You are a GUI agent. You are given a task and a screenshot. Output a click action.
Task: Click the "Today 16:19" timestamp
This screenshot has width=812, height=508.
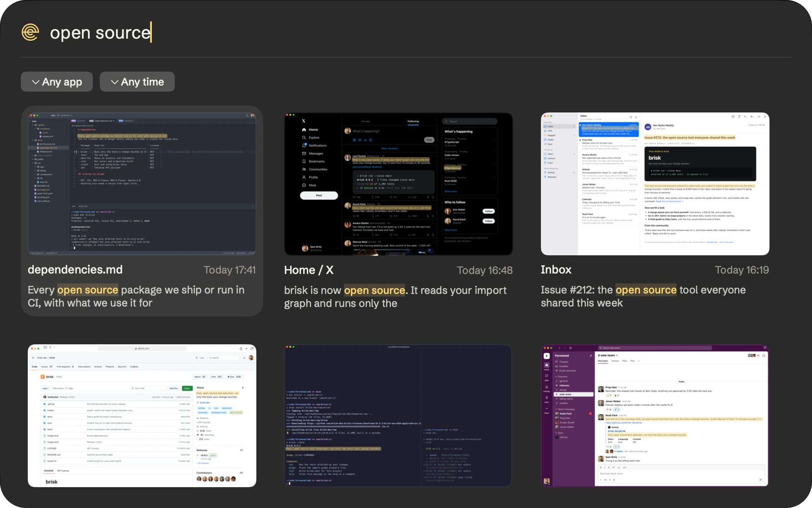(x=742, y=270)
